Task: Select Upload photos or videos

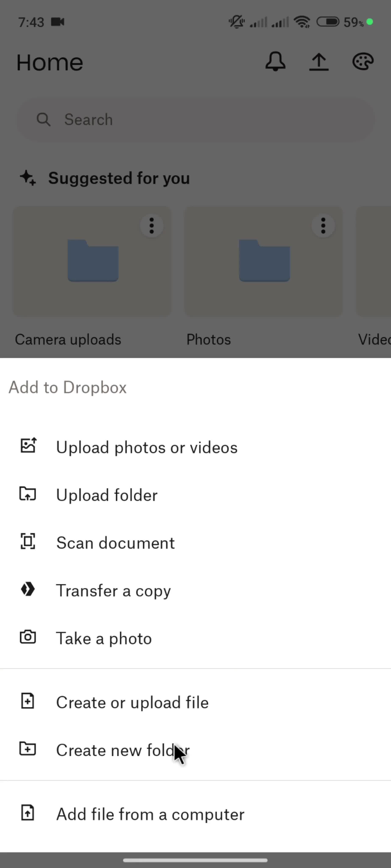Action: [195, 447]
